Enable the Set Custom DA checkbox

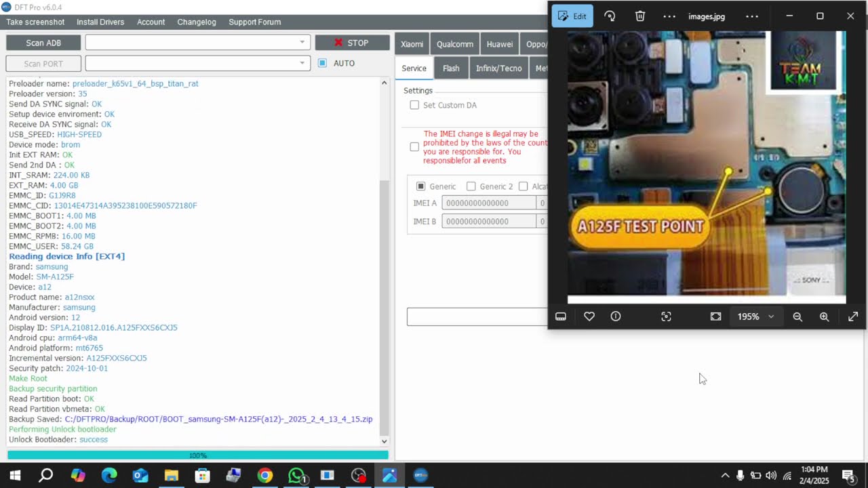coord(414,105)
